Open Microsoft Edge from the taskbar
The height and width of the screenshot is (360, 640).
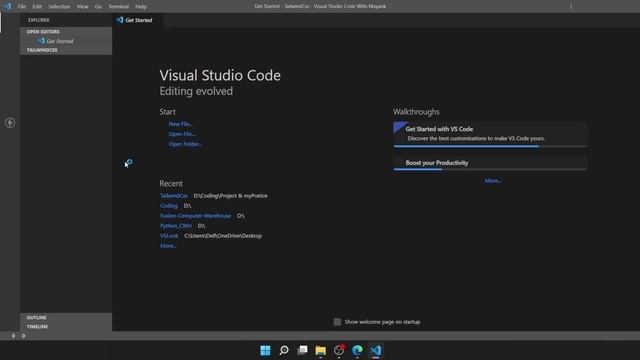pyautogui.click(x=357, y=350)
